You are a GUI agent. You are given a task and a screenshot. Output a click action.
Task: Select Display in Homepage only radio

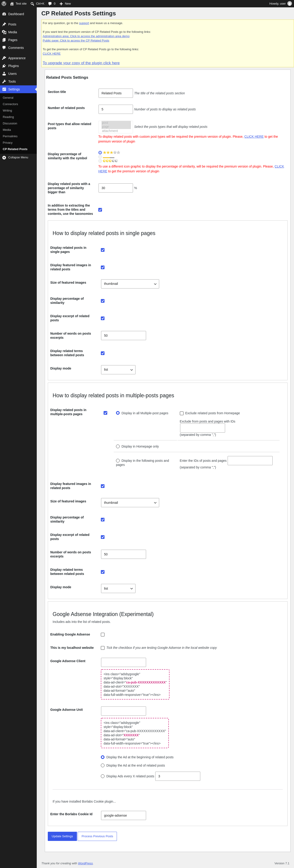point(118,446)
